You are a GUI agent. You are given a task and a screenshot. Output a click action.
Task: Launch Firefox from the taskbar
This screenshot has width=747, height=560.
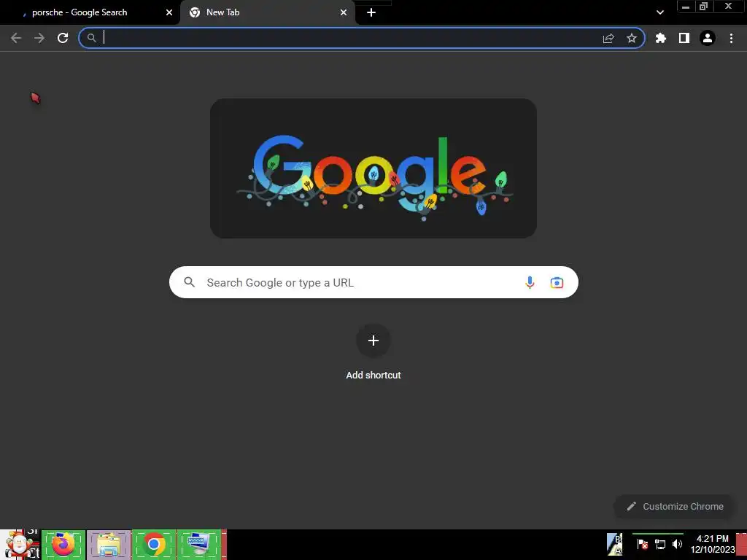[63, 545]
